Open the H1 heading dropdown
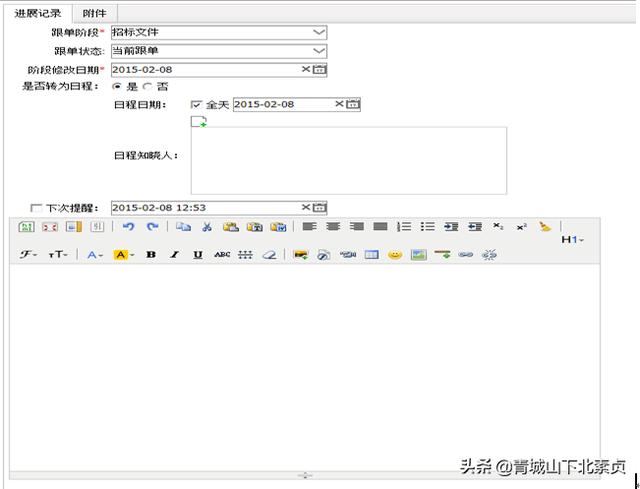This screenshot has height=489, width=640. point(572,240)
